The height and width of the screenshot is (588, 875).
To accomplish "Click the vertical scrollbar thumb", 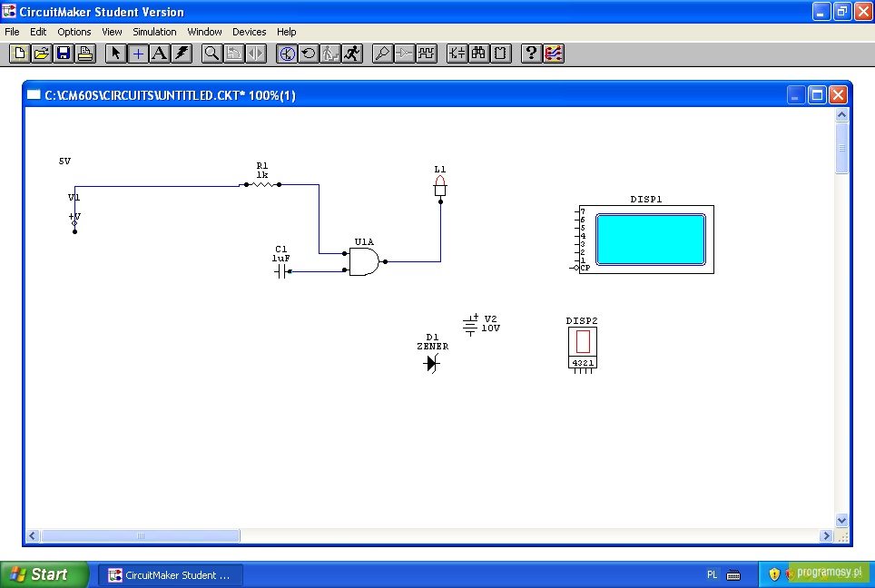I will (x=841, y=148).
